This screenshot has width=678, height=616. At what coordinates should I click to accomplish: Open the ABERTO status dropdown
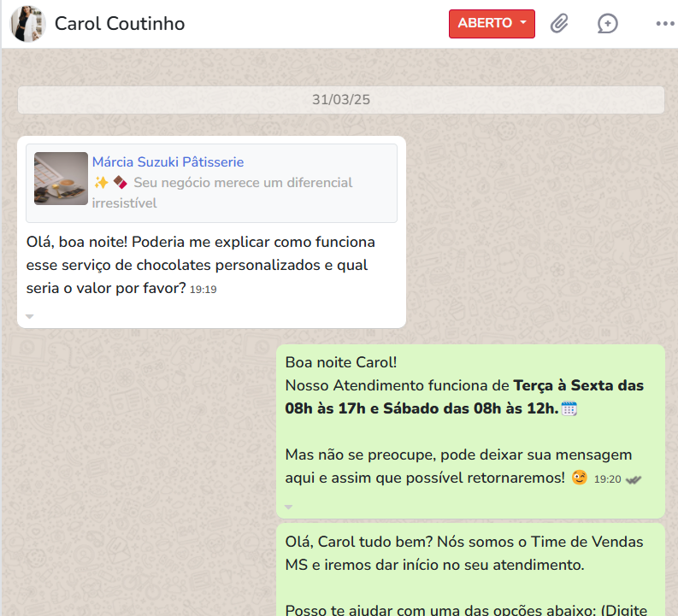(x=492, y=24)
